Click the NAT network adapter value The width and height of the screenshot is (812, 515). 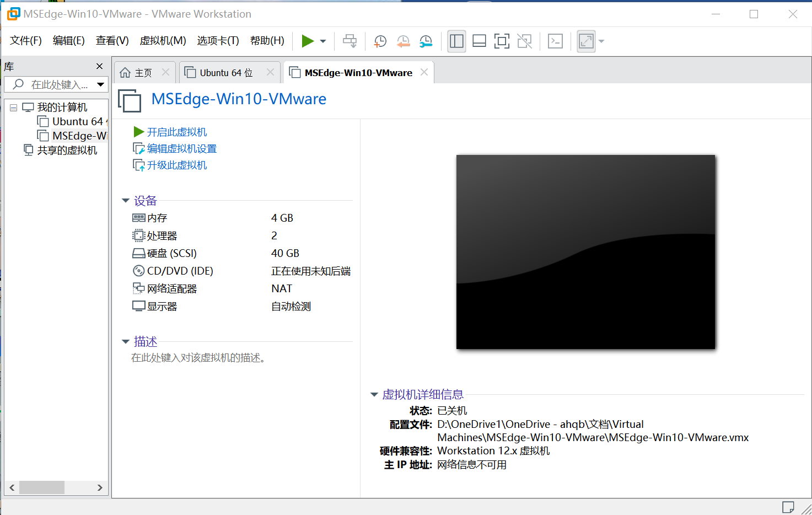282,288
